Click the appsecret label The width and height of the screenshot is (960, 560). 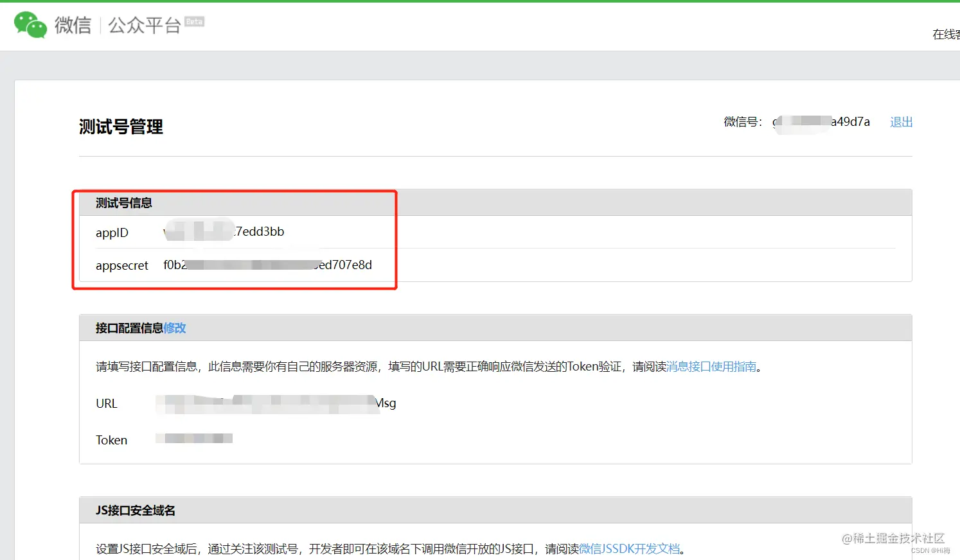tap(122, 265)
